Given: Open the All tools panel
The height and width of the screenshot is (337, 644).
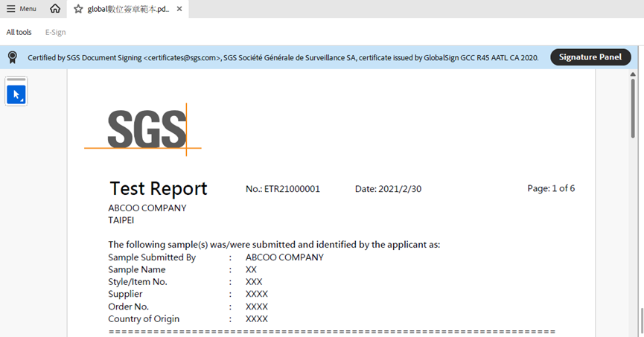Looking at the screenshot, I should click(19, 32).
